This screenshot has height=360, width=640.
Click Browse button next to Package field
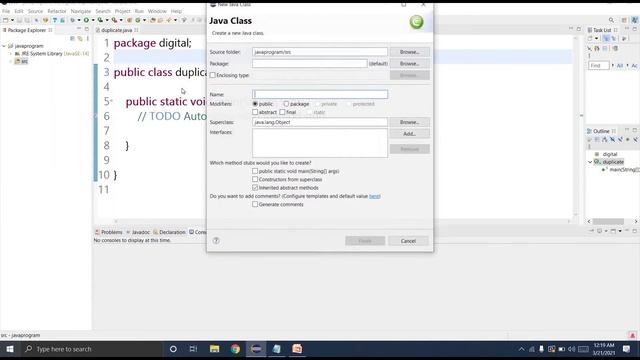tap(409, 64)
